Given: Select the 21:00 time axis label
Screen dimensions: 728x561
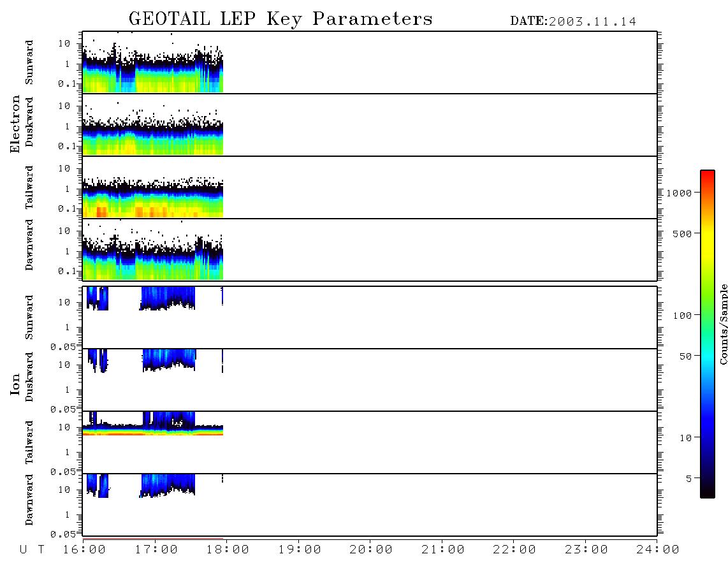Looking at the screenshot, I should pyautogui.click(x=443, y=550).
